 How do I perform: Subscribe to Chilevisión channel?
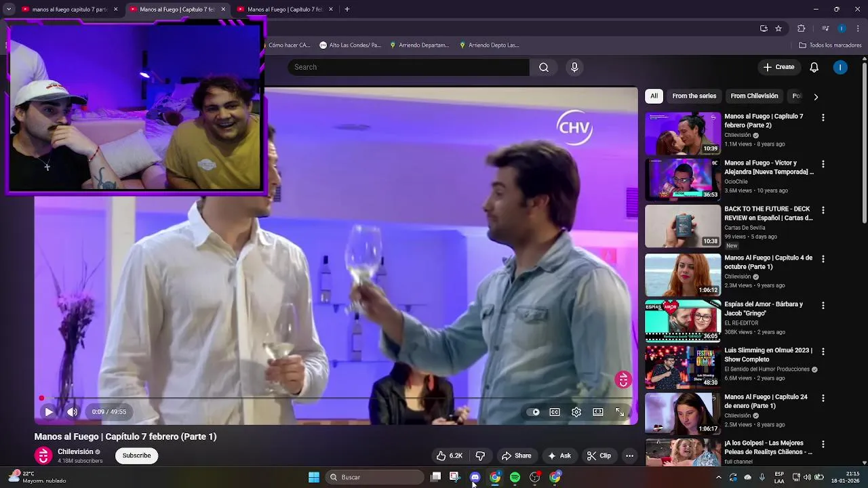(136, 455)
